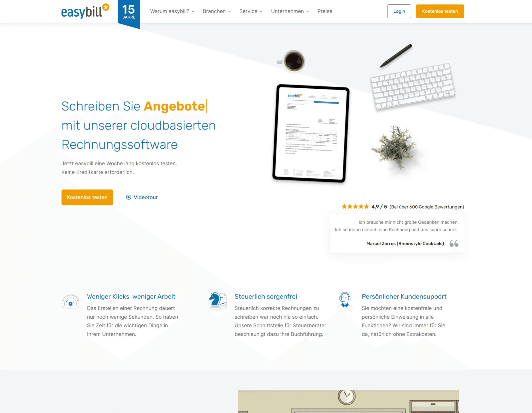Select the Login menu tab item
The width and height of the screenshot is (532, 413).
tap(398, 11)
